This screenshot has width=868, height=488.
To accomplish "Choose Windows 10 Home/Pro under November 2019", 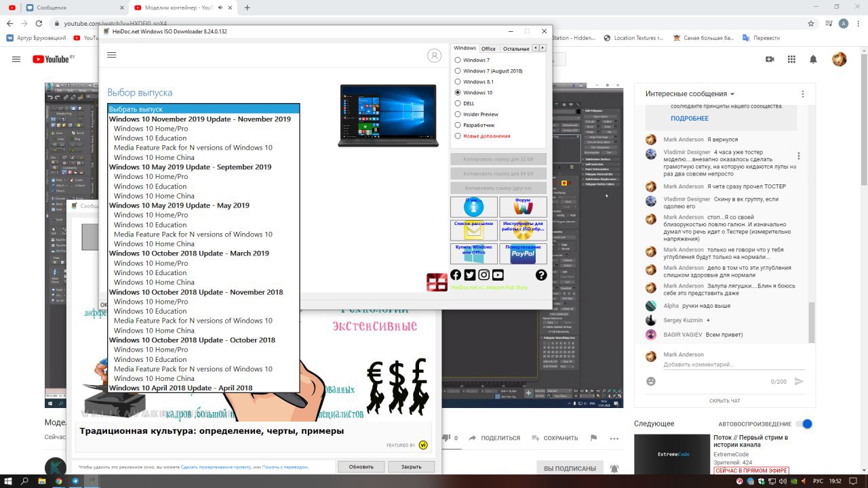I will coord(151,129).
